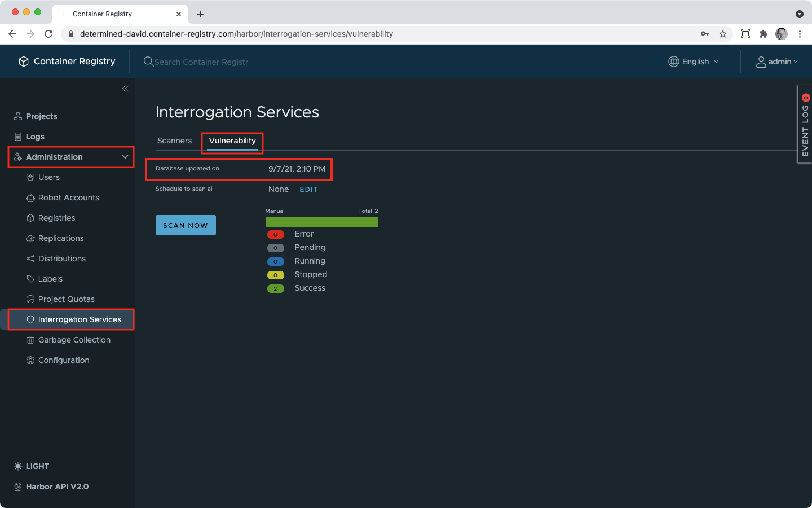Open browser extensions puzzle icon

click(x=764, y=34)
